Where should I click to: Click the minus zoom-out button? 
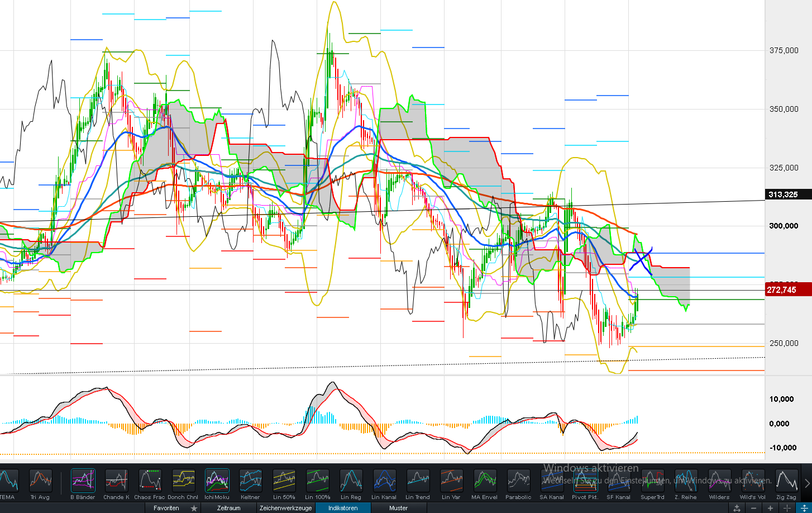click(x=754, y=508)
